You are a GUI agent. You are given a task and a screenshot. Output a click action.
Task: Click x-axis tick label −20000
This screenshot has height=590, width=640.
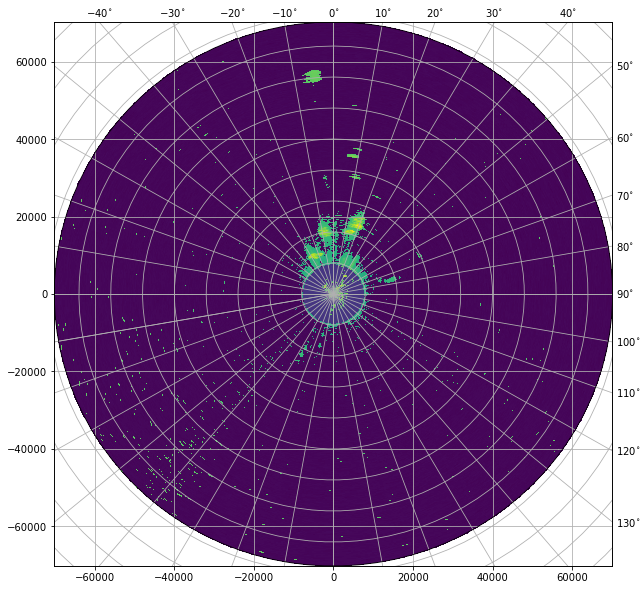(x=254, y=577)
